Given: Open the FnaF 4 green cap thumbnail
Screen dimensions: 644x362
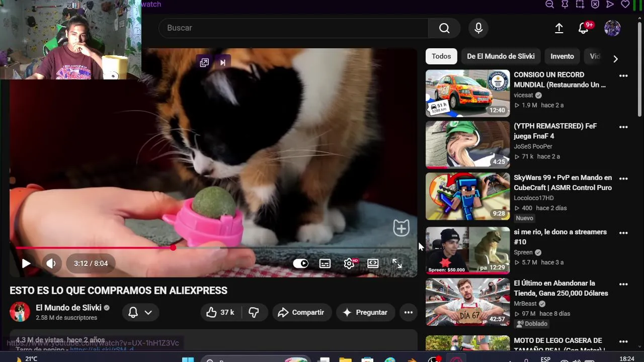Looking at the screenshot, I should [467, 144].
